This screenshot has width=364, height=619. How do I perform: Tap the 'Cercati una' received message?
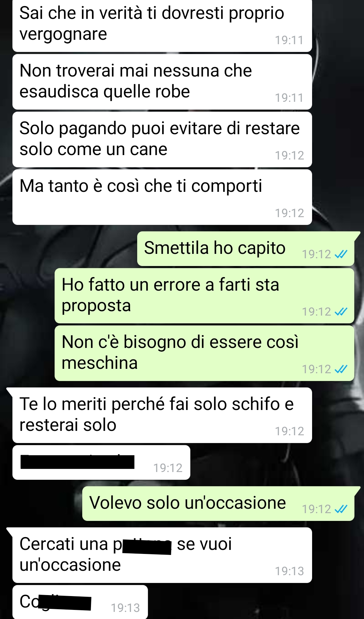pyautogui.click(x=162, y=555)
